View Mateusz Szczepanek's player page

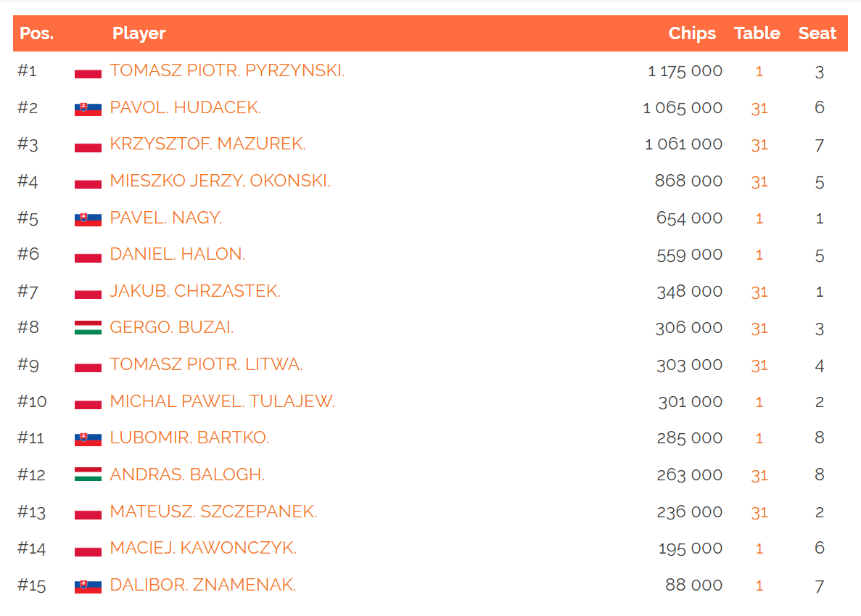coord(213,512)
